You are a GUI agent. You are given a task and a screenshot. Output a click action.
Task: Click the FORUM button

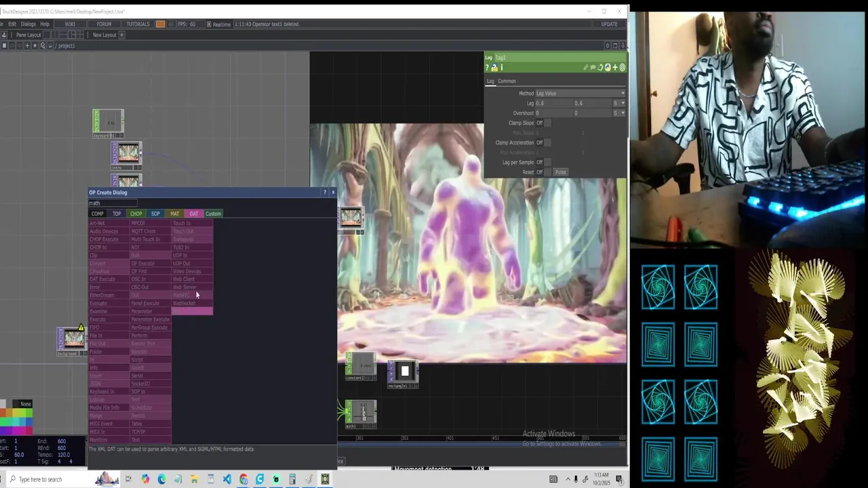[104, 24]
